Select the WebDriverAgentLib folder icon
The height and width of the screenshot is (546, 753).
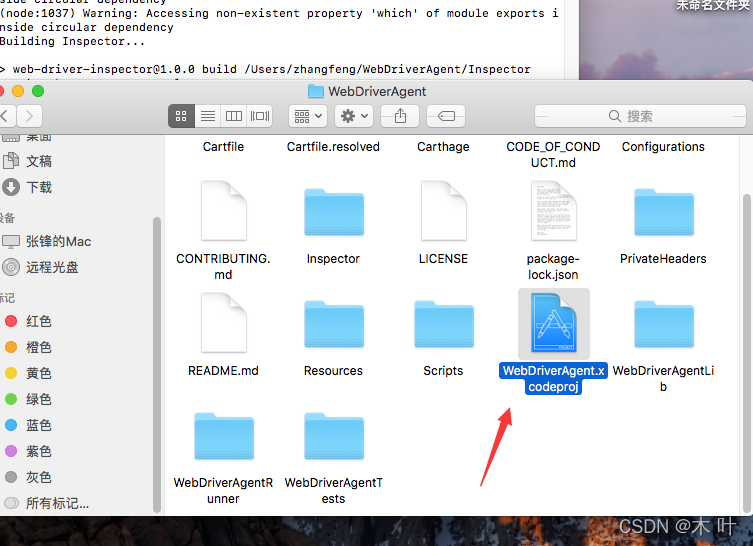tap(664, 324)
